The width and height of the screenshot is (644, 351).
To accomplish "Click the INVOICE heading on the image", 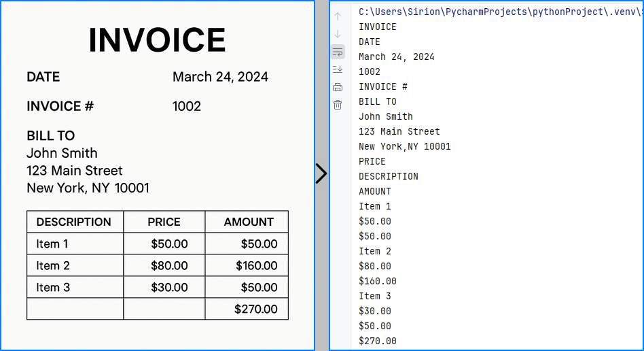I will [158, 40].
